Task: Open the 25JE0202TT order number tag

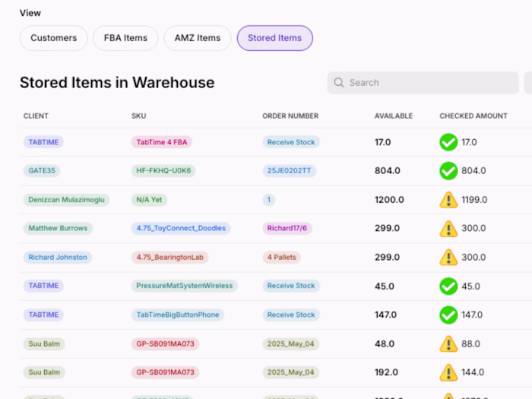Action: tap(289, 171)
